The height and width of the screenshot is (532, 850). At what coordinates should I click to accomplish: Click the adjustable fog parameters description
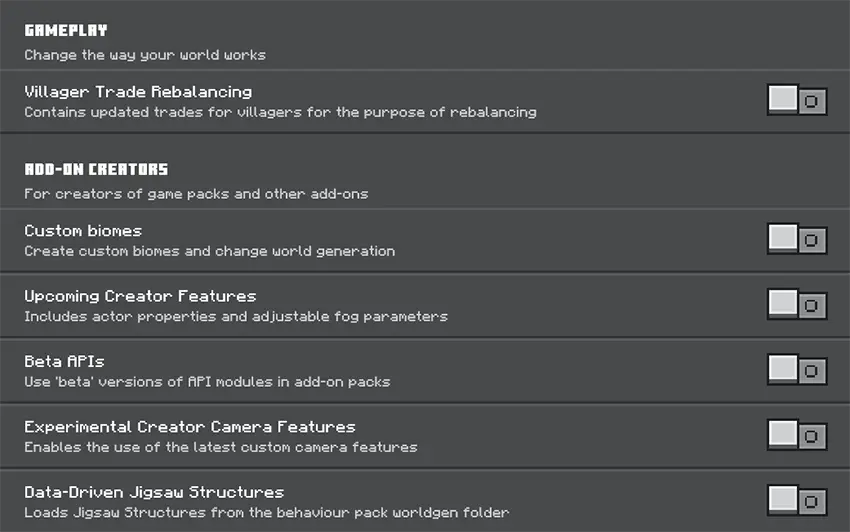click(x=235, y=317)
